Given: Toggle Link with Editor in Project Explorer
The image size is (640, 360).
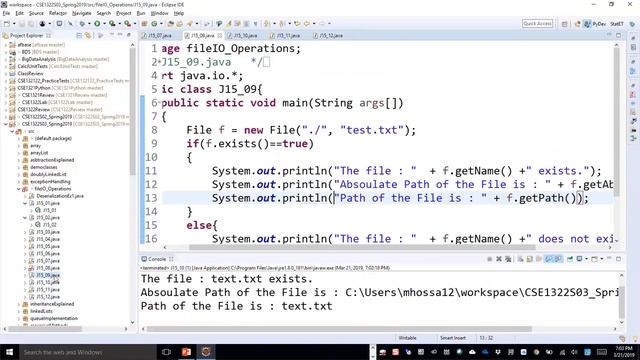Looking at the screenshot, I should coord(88,36).
